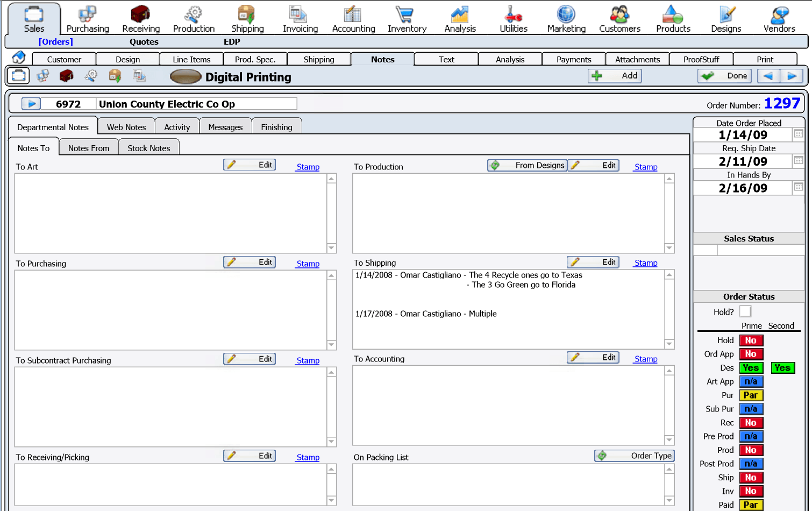Image resolution: width=812 pixels, height=511 pixels.
Task: Open the Order Type selector
Action: 634,456
